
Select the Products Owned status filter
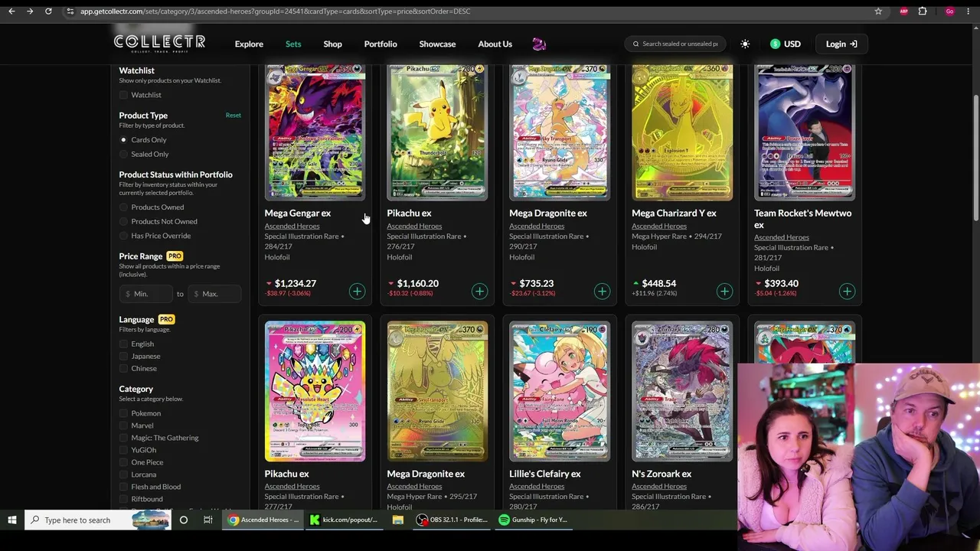123,207
